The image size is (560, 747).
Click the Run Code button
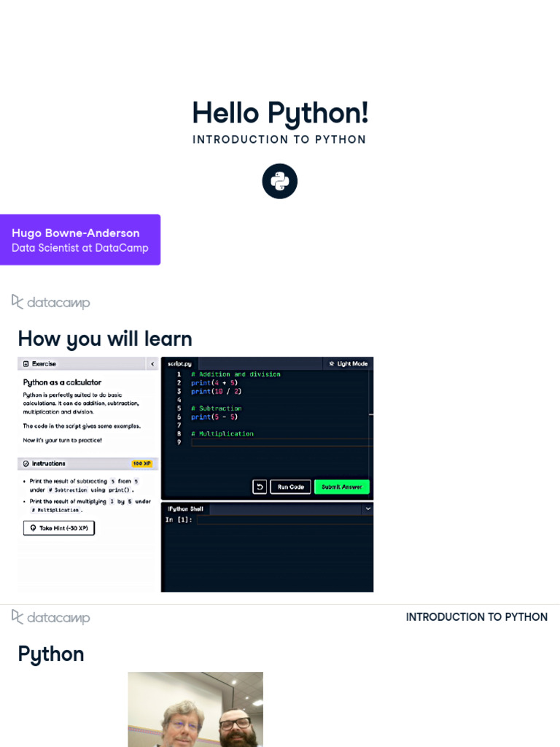click(x=290, y=487)
